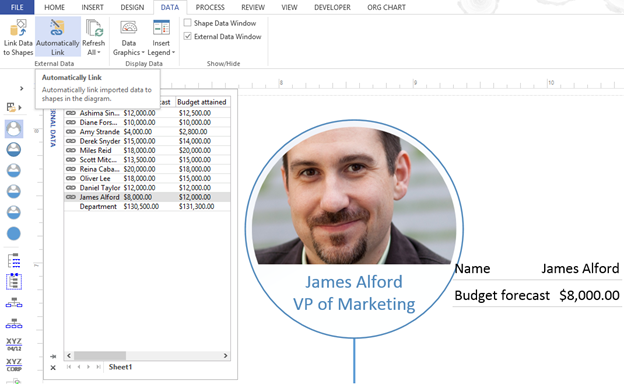Select the highlighted Executive person shape
The height and width of the screenshot is (384, 624).
tap(14, 129)
